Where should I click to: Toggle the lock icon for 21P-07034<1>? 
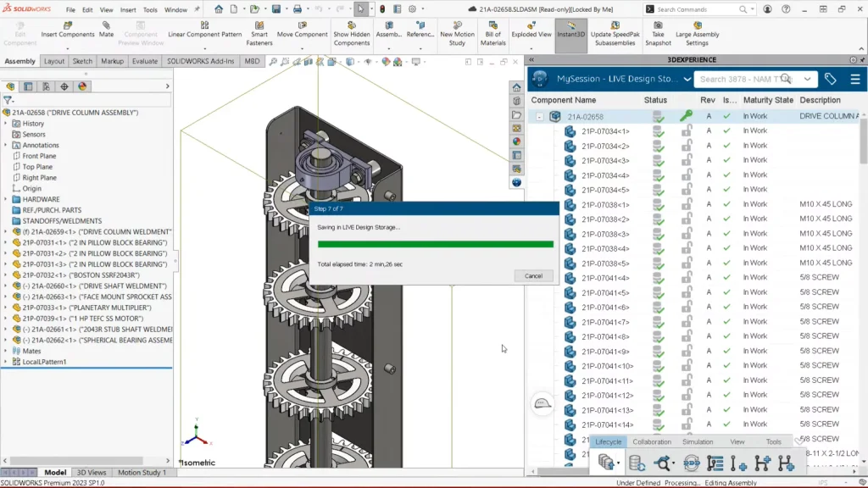click(x=687, y=131)
